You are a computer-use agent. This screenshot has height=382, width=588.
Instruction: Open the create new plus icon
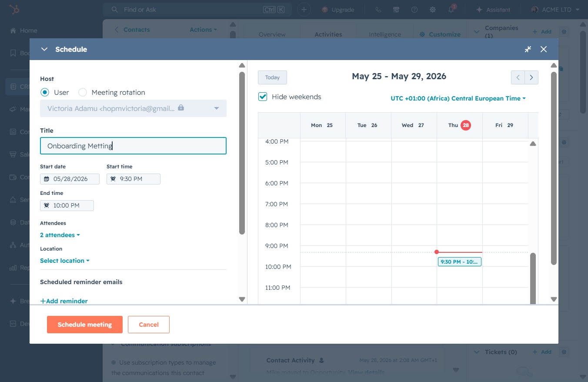pyautogui.click(x=304, y=10)
